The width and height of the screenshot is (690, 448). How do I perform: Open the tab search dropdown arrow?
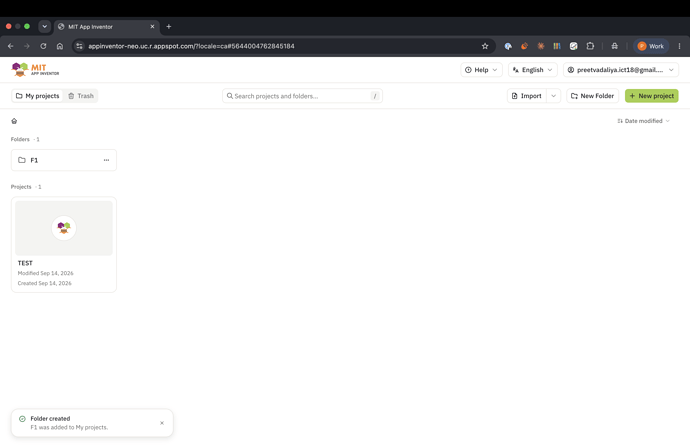tap(44, 26)
